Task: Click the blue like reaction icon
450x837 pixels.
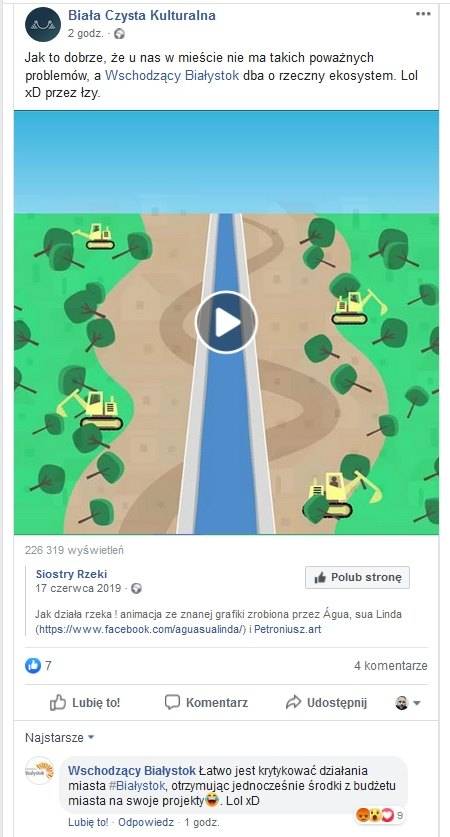Action: click(x=33, y=665)
